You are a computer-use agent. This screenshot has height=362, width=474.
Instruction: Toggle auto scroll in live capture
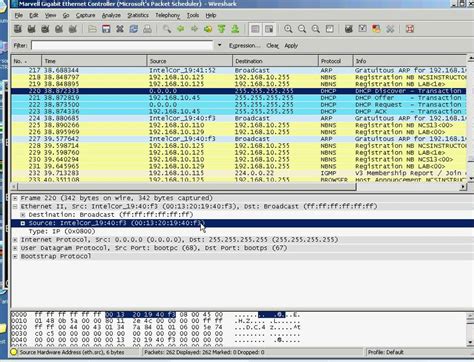(269, 29)
